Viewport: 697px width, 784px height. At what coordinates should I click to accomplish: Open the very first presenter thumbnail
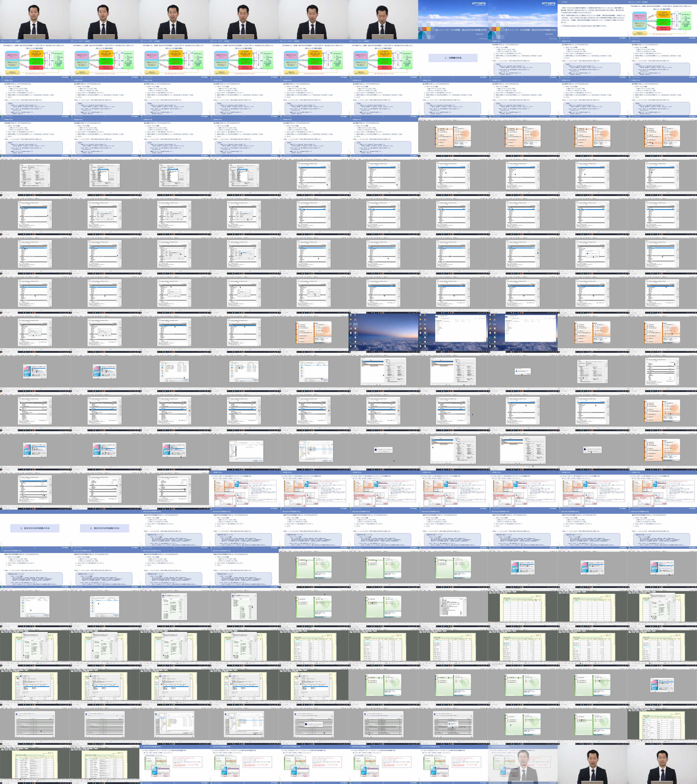click(x=35, y=20)
